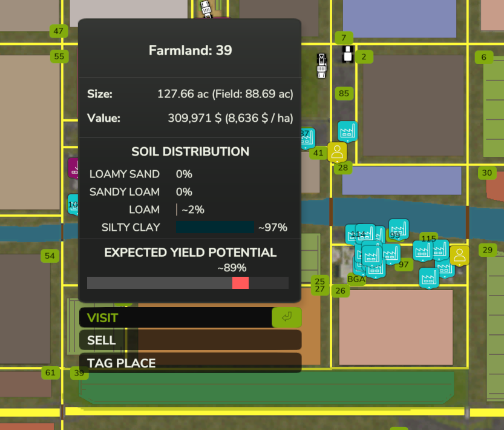Select the factory icon above farmland 99
This screenshot has width=504, height=430.
pyautogui.click(x=399, y=229)
